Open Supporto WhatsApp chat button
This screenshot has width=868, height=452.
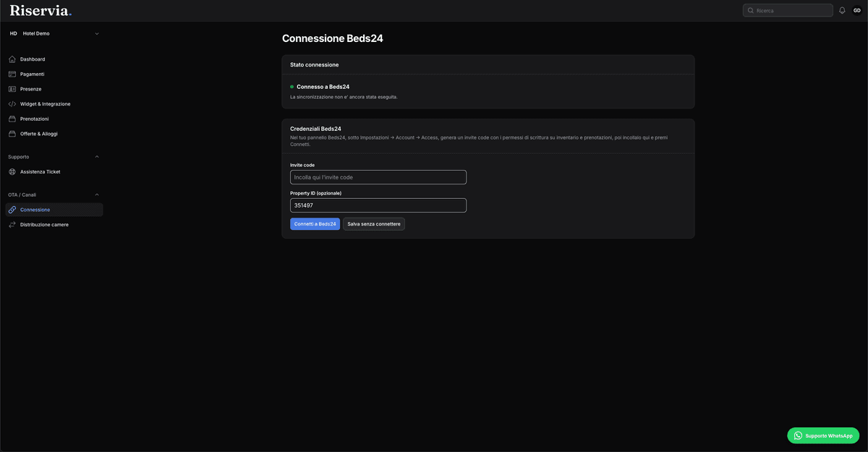click(x=823, y=435)
